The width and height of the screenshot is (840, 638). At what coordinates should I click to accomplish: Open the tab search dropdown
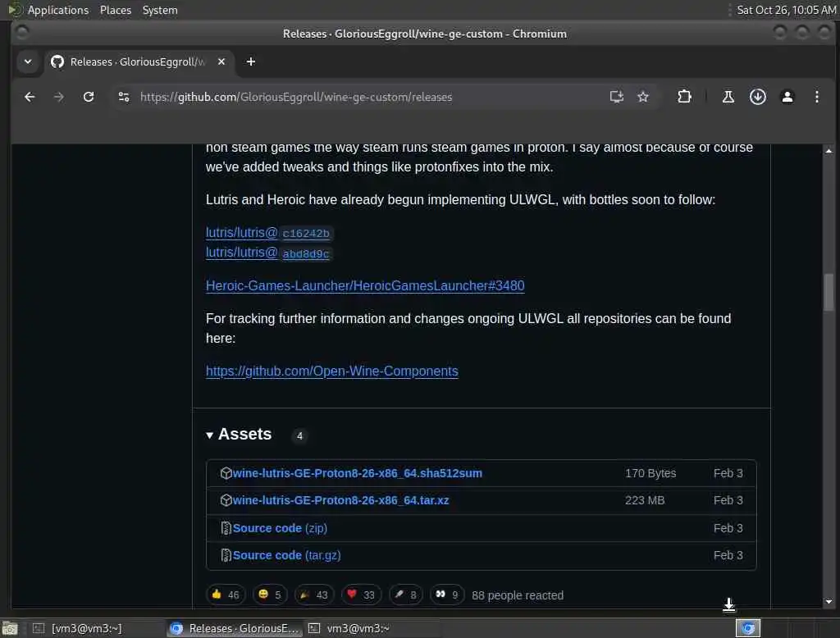tap(28, 62)
